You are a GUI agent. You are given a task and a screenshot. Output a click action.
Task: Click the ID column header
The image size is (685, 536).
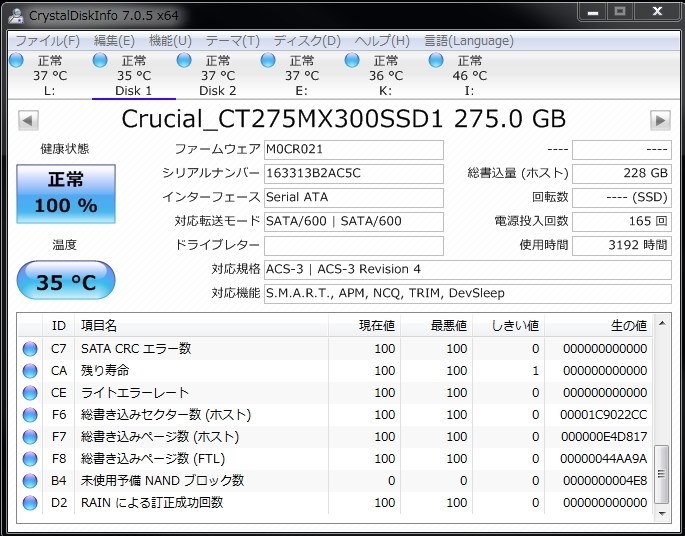pyautogui.click(x=59, y=325)
